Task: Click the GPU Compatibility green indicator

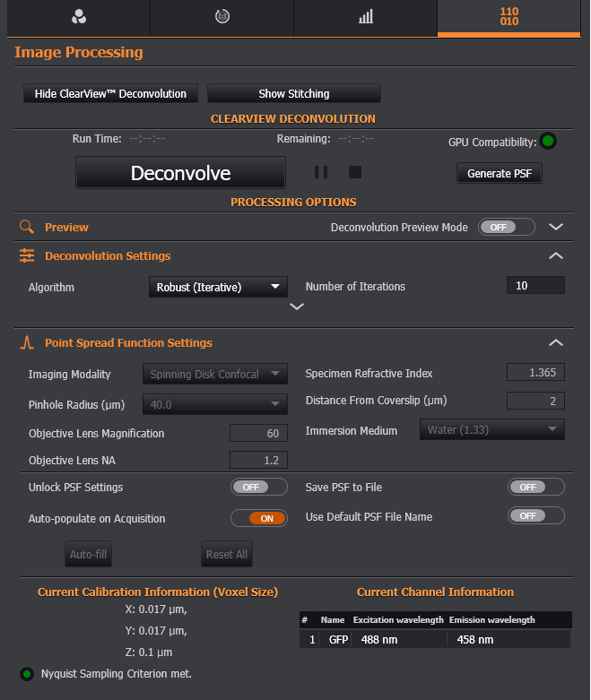Action: [x=548, y=142]
